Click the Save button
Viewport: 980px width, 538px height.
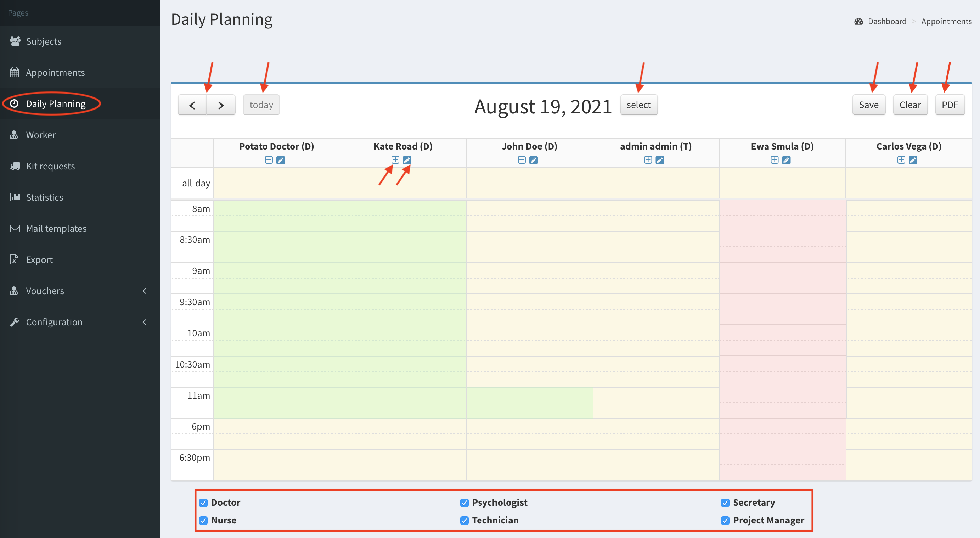(868, 105)
